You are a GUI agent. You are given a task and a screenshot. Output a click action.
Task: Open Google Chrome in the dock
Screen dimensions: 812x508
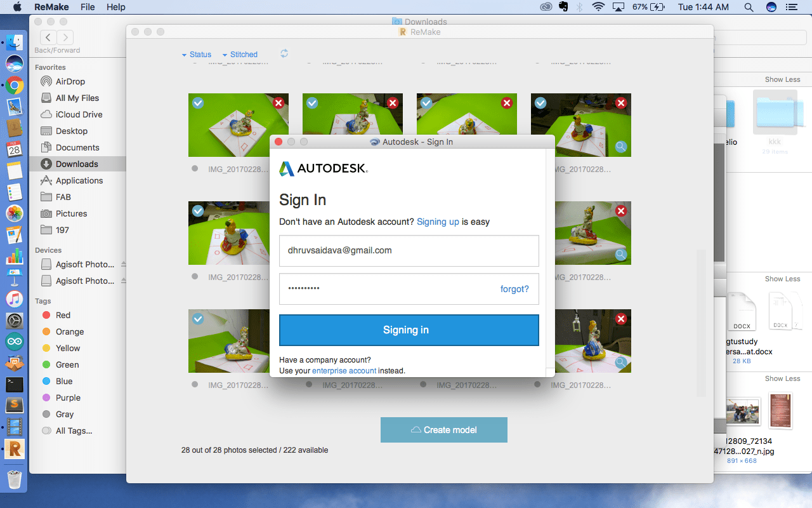coord(15,85)
